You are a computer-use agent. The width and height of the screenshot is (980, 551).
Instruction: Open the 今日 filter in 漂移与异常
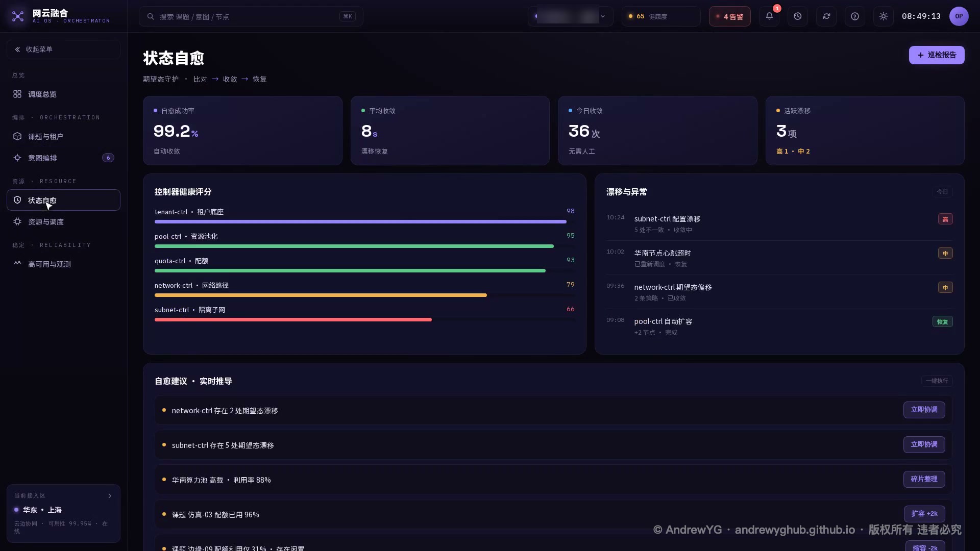point(942,192)
